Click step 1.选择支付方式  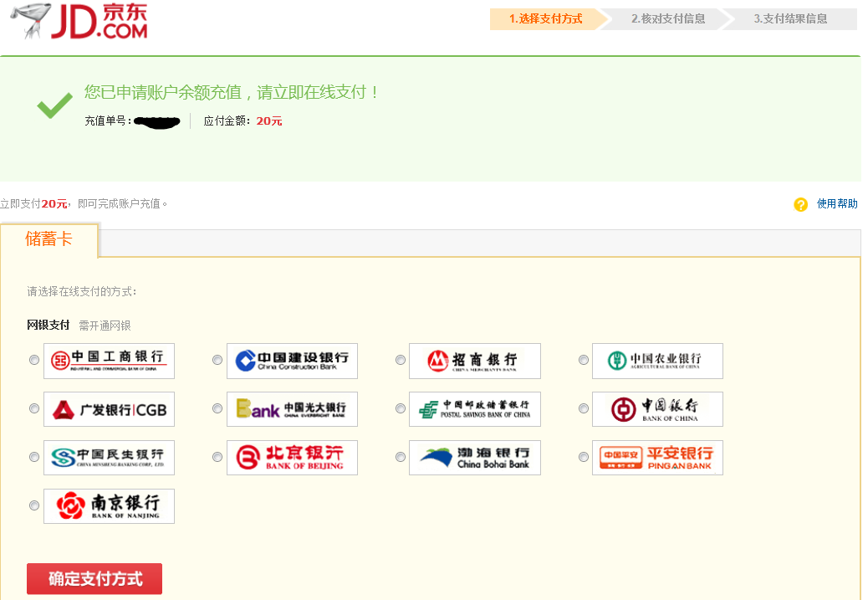click(x=546, y=19)
